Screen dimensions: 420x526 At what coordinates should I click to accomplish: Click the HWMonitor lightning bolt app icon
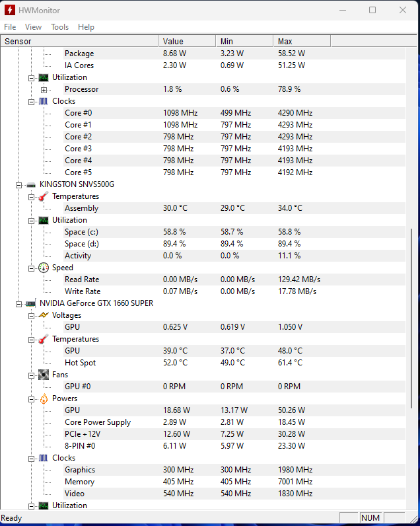10,10
